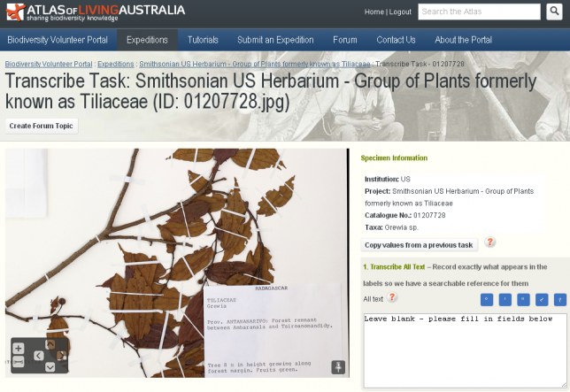The height and width of the screenshot is (392, 570).
Task: Zoom in on the specimen image
Action: pos(18,349)
